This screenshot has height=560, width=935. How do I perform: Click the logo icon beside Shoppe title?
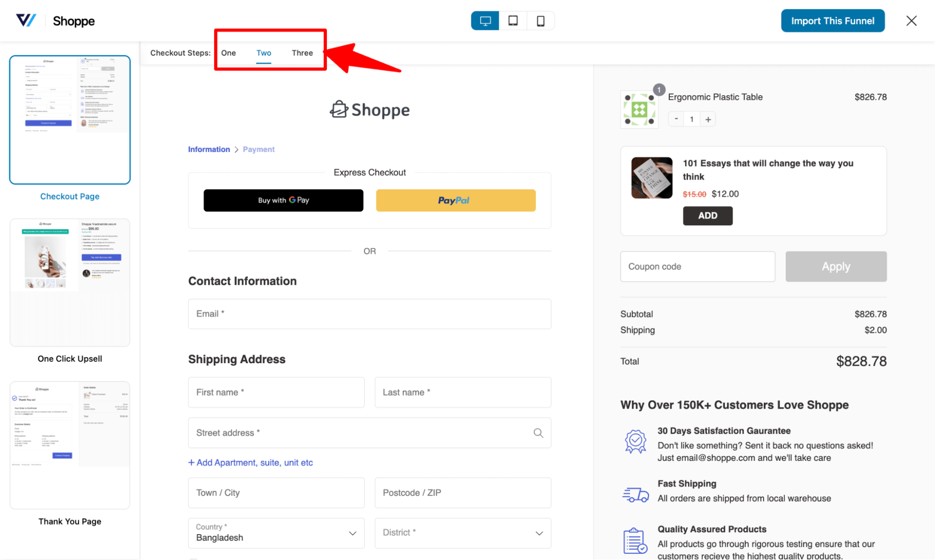click(26, 21)
